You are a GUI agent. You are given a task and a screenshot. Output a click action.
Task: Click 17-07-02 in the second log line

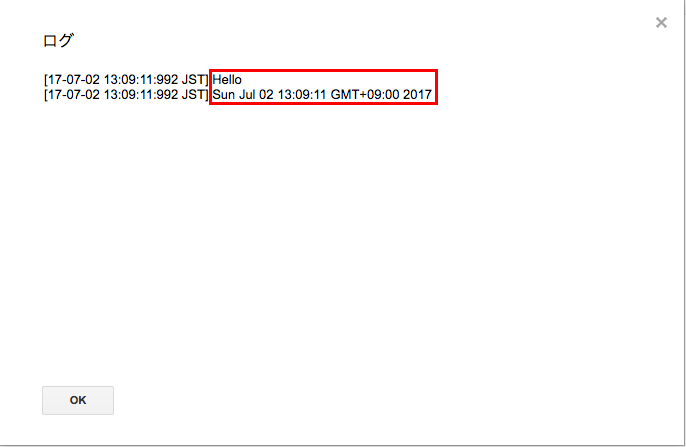(x=74, y=94)
